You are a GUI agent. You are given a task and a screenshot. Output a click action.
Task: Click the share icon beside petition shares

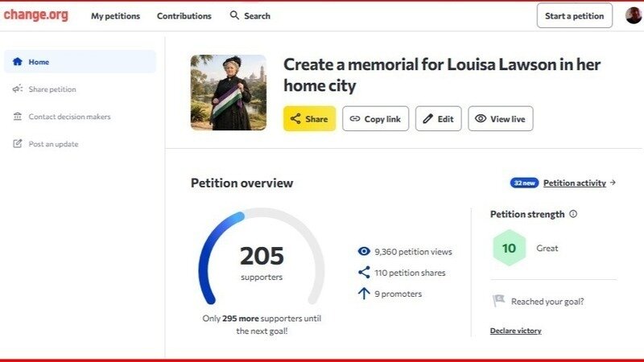click(x=364, y=272)
